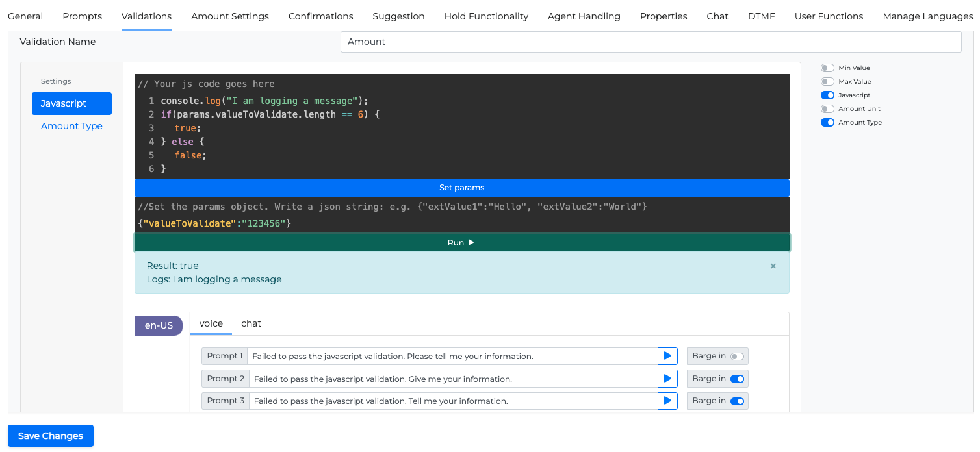Open the Confirmations tab

[320, 16]
